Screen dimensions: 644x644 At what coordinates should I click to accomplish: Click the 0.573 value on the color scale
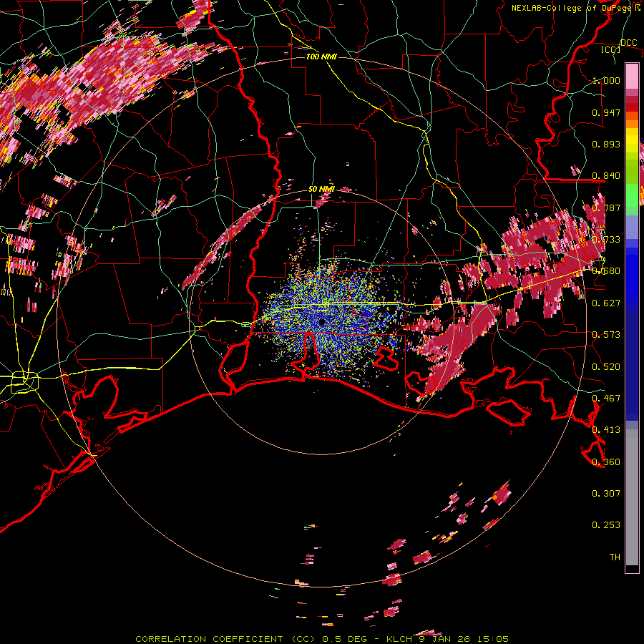coord(606,335)
